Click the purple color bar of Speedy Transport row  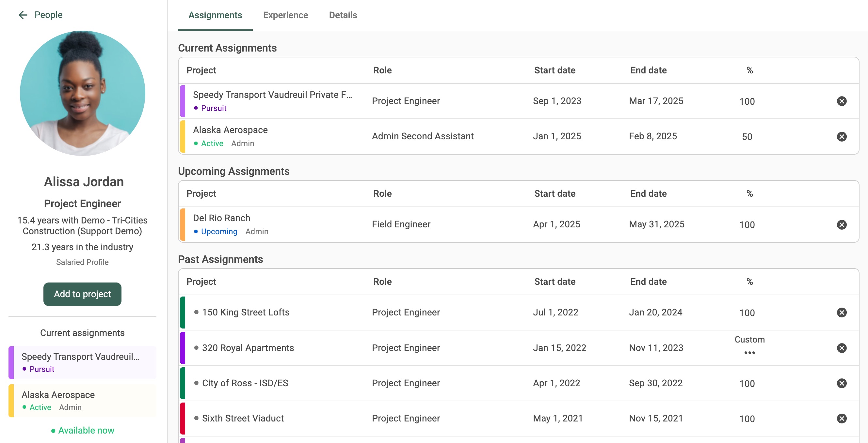[182, 101]
